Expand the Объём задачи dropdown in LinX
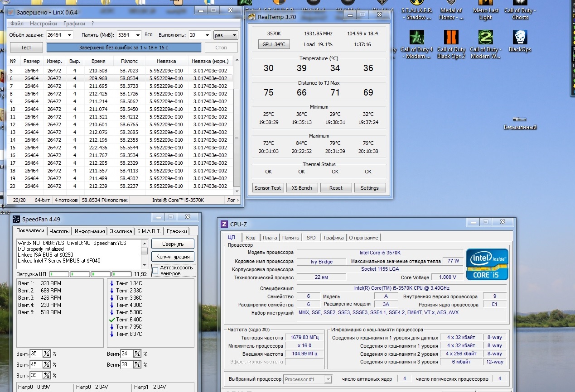 click(69, 35)
